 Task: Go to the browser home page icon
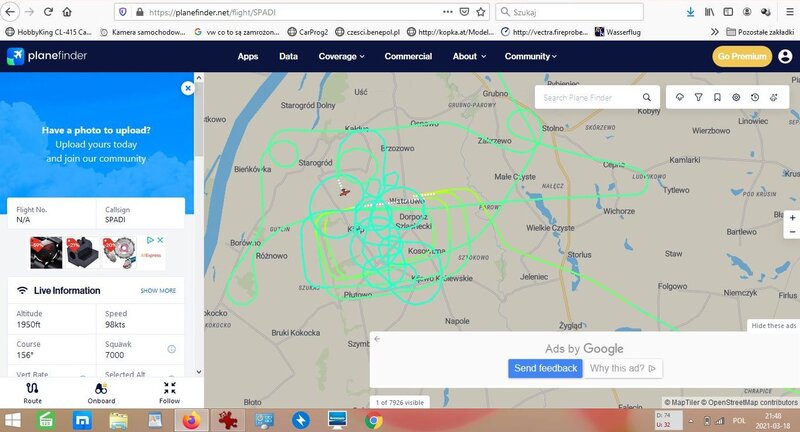coord(67,12)
